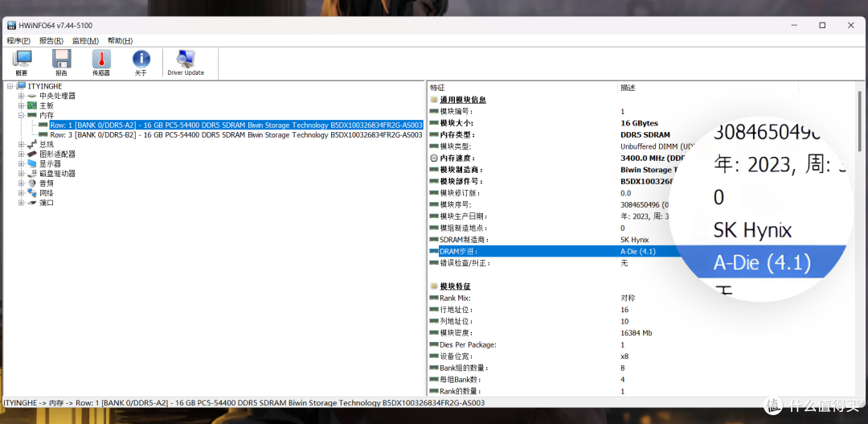Click the 内存类型 row label

pos(457,134)
